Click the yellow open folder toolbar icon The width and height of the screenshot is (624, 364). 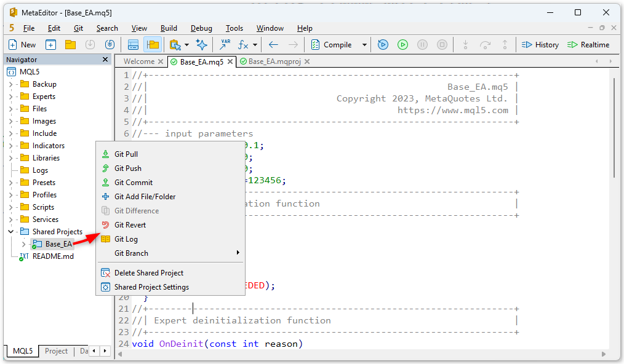point(70,45)
